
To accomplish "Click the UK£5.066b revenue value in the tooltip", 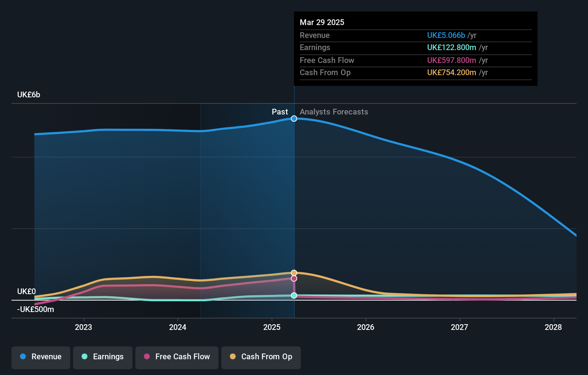I will (x=446, y=35).
